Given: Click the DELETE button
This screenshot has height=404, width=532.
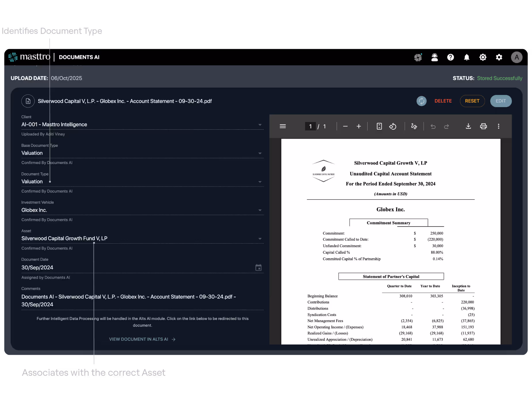Looking at the screenshot, I should pyautogui.click(x=443, y=101).
